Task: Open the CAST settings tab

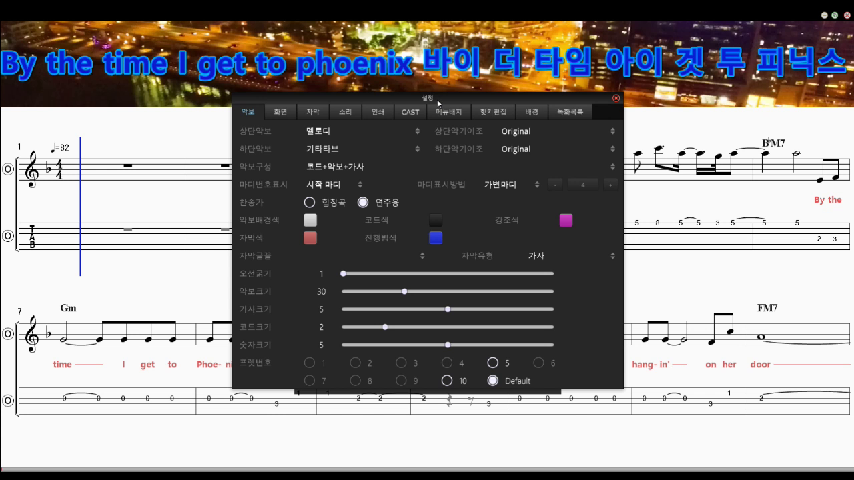Action: tap(410, 112)
